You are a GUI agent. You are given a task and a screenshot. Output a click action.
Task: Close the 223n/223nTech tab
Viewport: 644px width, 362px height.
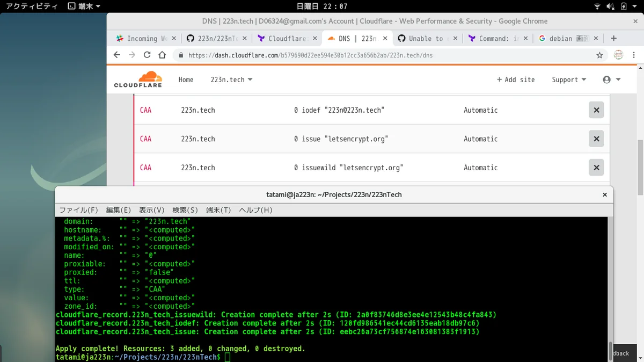245,39
